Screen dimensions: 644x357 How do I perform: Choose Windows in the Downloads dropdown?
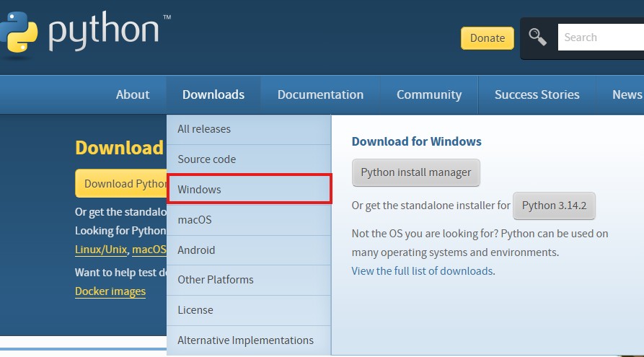[250, 190]
